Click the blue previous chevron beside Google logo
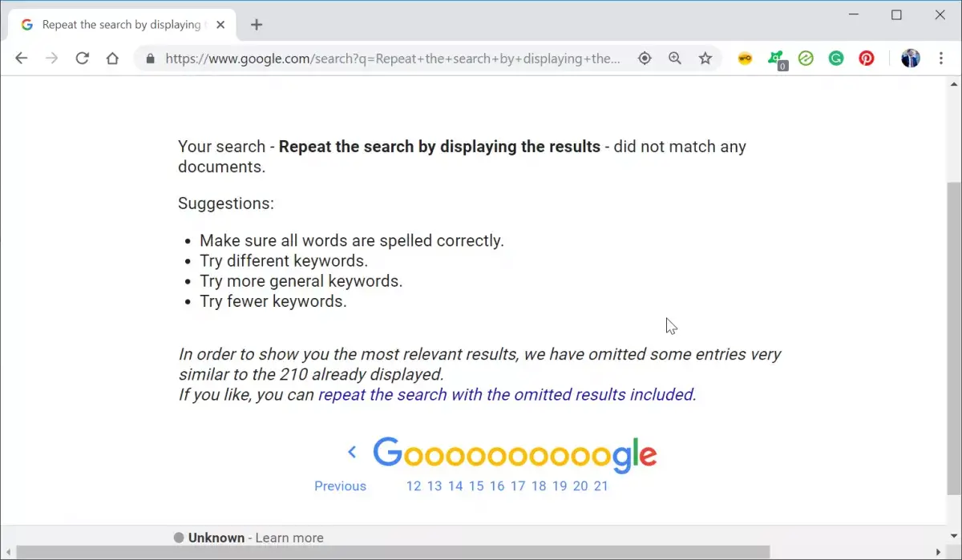 pyautogui.click(x=352, y=453)
